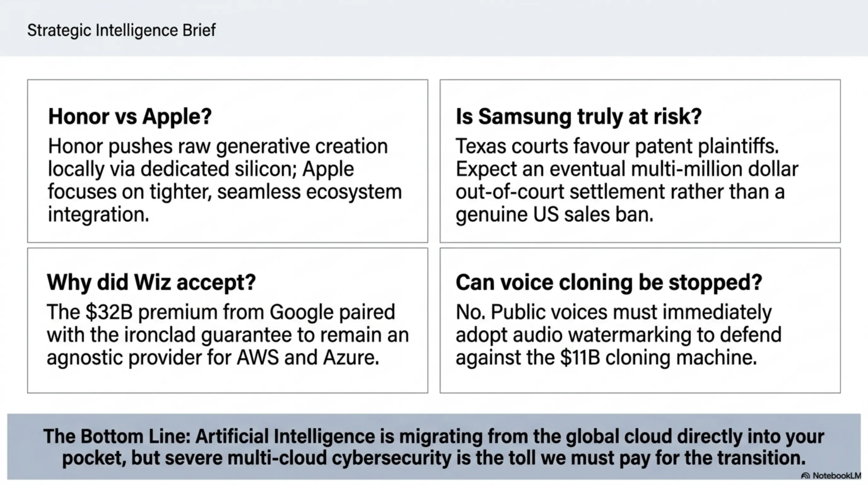
Task: Click the audio watermarking paragraph
Action: (618, 335)
